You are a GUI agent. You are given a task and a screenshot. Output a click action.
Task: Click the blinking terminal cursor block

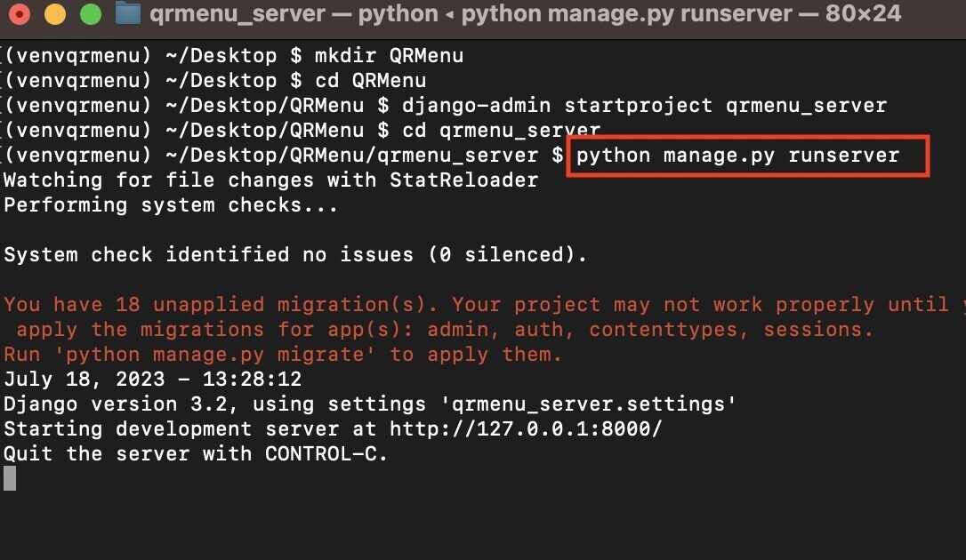pos(9,478)
